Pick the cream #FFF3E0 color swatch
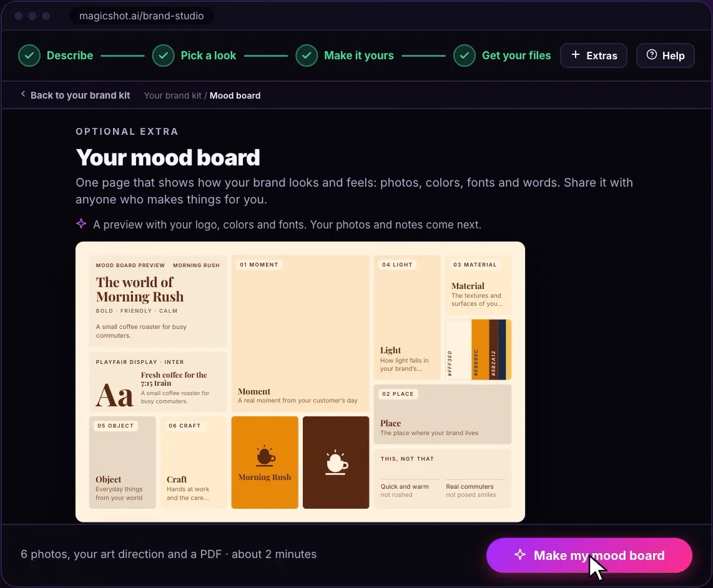 pos(458,350)
